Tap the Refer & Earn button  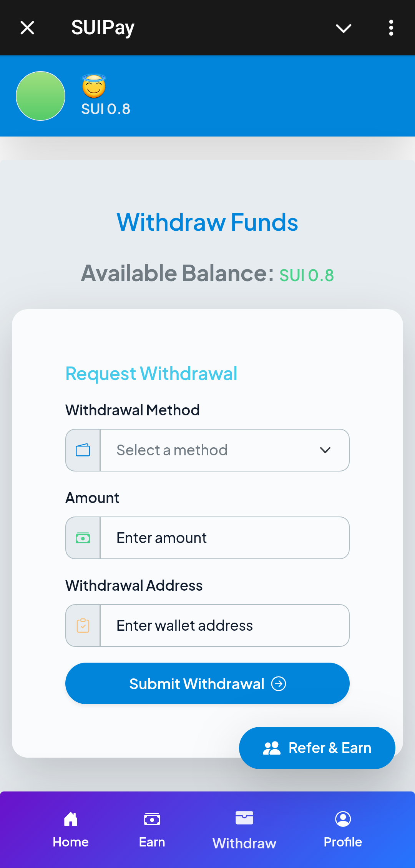[x=317, y=748]
